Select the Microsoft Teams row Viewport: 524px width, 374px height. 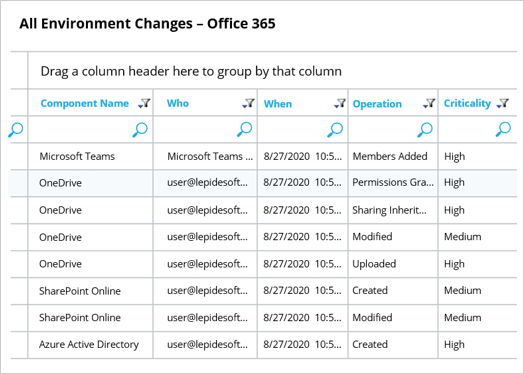point(264,156)
